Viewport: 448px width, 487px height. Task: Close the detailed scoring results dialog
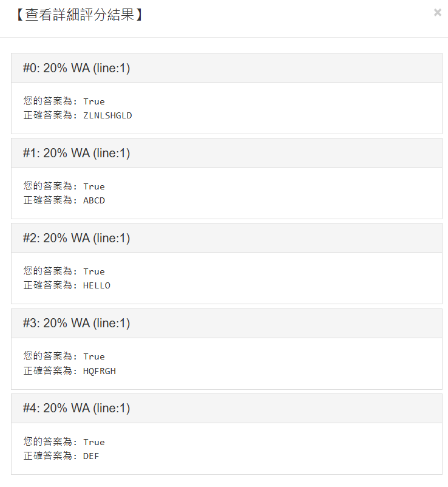(x=437, y=12)
